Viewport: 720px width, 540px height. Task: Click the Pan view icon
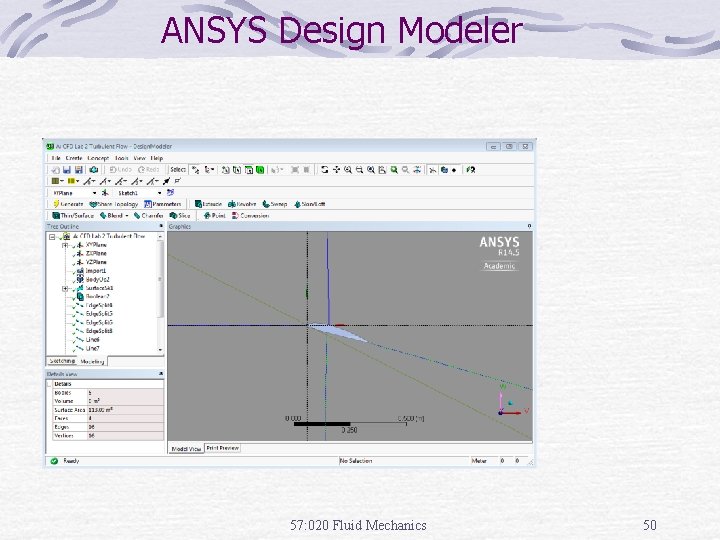[x=336, y=170]
